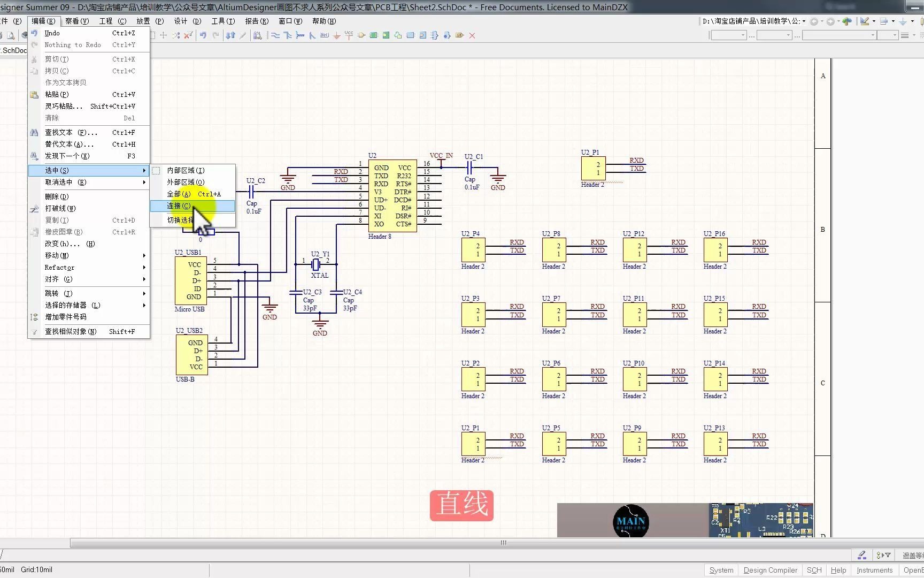Select the GND Power Port tool
The image size is (924, 578).
point(337,35)
